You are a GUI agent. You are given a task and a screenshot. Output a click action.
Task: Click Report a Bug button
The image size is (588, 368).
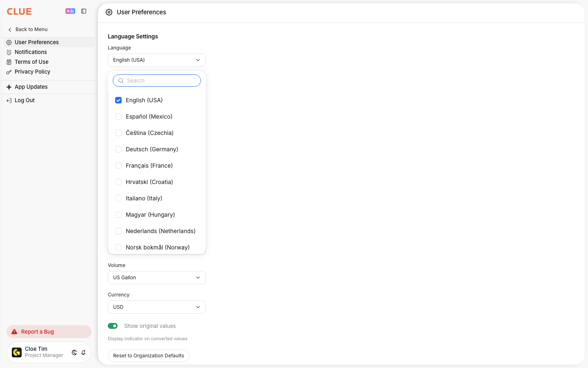49,332
